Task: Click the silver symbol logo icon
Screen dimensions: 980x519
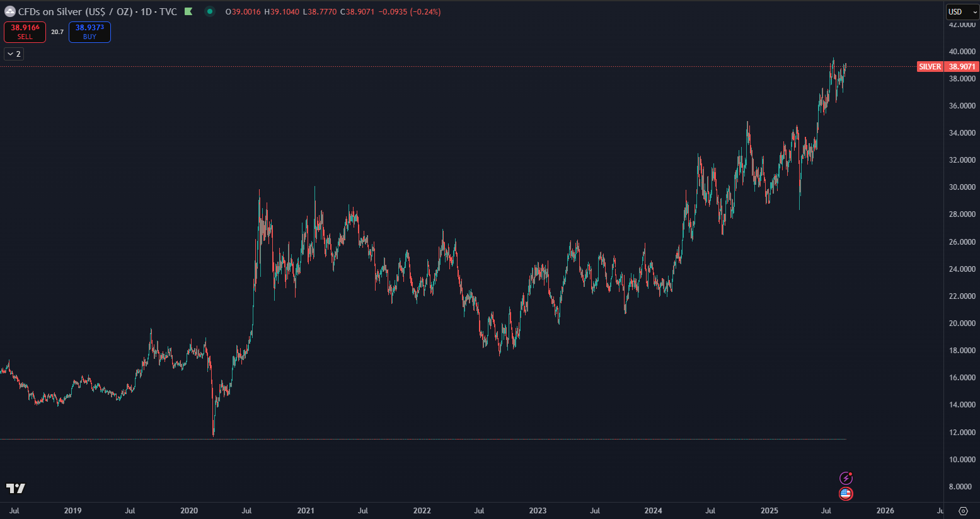Action: coord(10,12)
